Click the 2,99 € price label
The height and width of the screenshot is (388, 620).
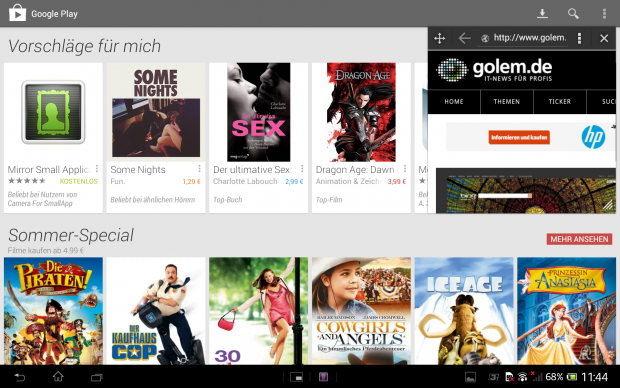coord(294,182)
